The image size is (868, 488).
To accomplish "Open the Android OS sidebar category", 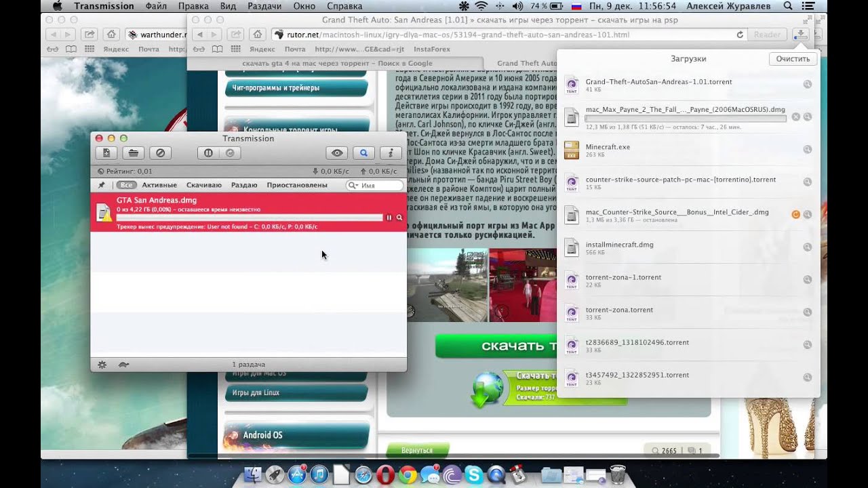I will [296, 435].
